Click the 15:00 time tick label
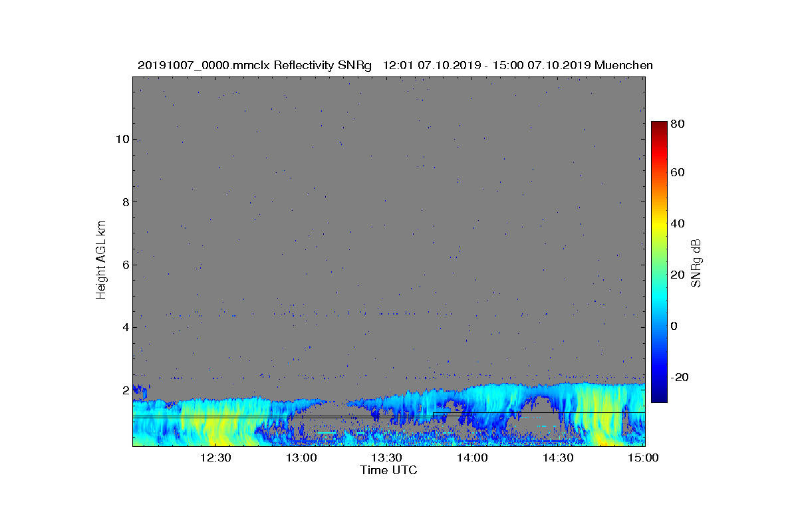The image size is (798, 532). click(642, 458)
